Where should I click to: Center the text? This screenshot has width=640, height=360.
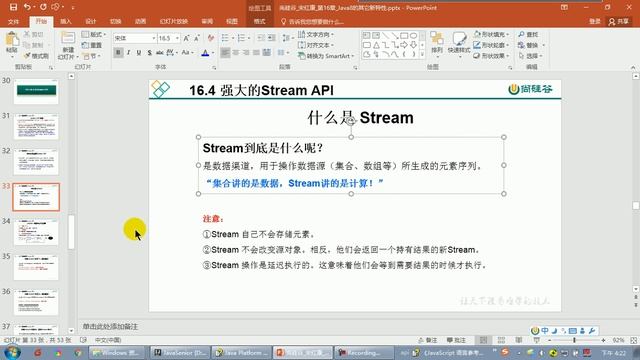tap(236, 53)
